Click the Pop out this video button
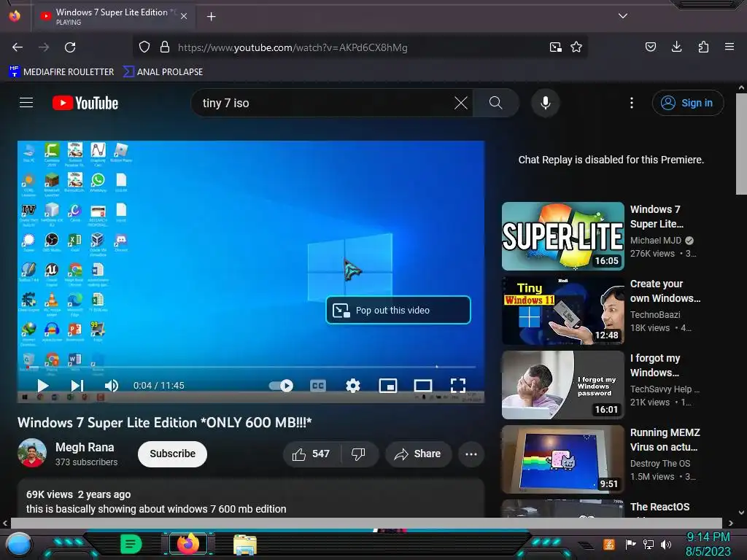The width and height of the screenshot is (747, 560). coord(398,310)
